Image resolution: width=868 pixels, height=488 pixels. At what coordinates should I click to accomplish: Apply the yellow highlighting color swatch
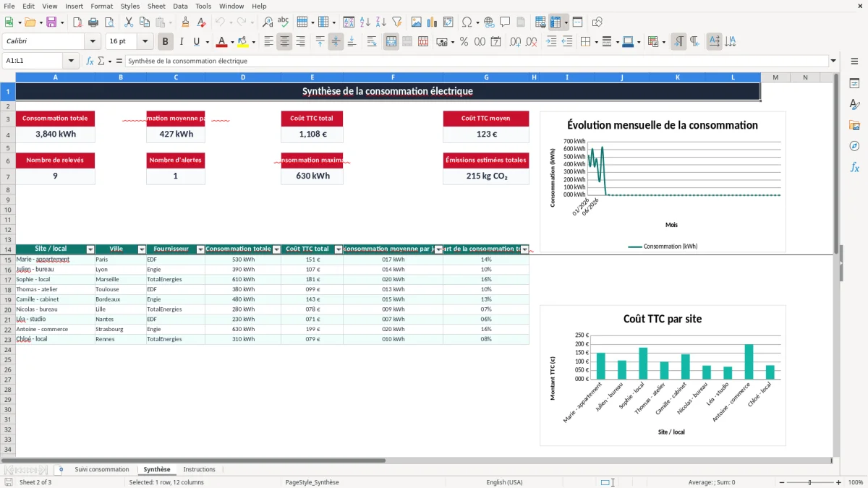pyautogui.click(x=242, y=42)
